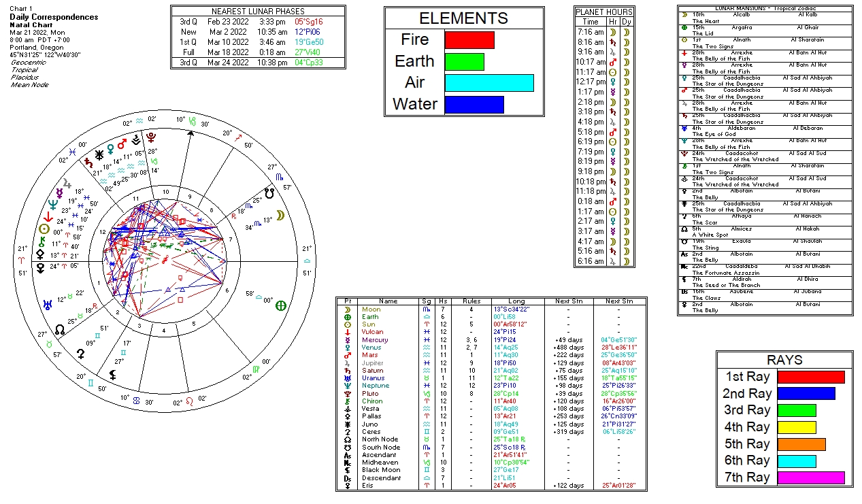Screen dimensions: 862x504
Task: Select the Venus "+488 days" cell
Action: (569, 348)
